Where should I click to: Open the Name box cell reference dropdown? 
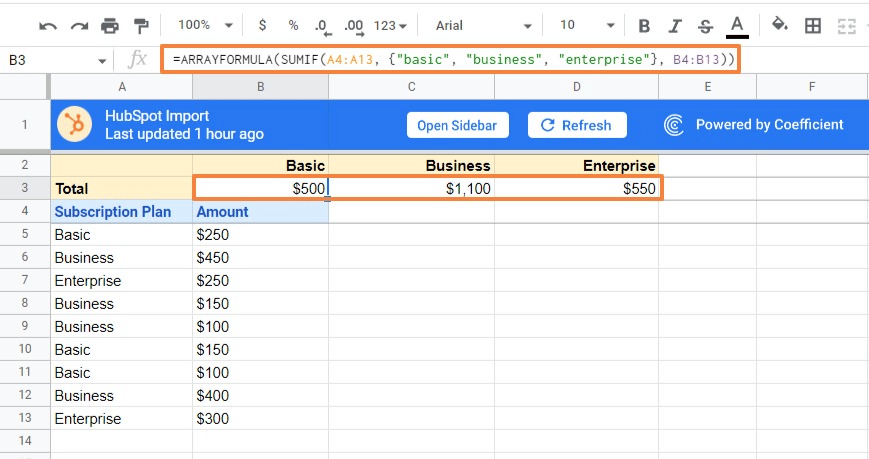(x=102, y=61)
